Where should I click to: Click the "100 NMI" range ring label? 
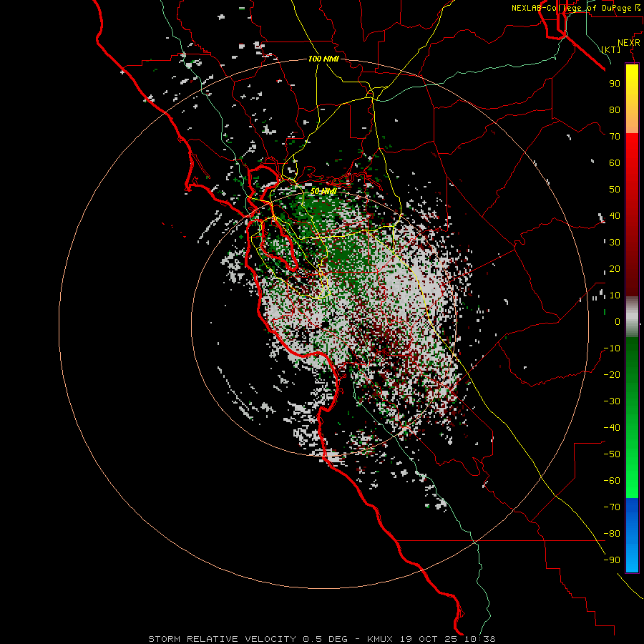point(323,59)
